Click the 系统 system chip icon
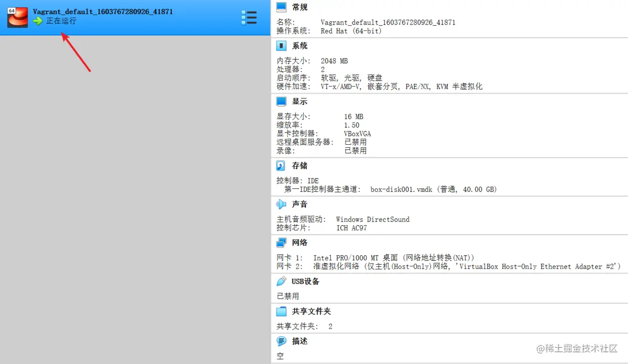 point(281,46)
